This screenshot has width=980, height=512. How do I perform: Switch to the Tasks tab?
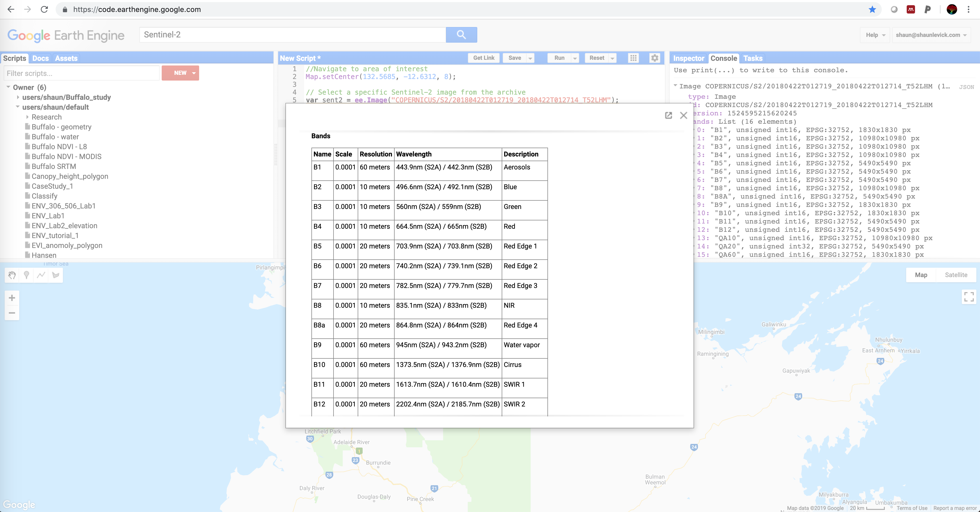(753, 58)
